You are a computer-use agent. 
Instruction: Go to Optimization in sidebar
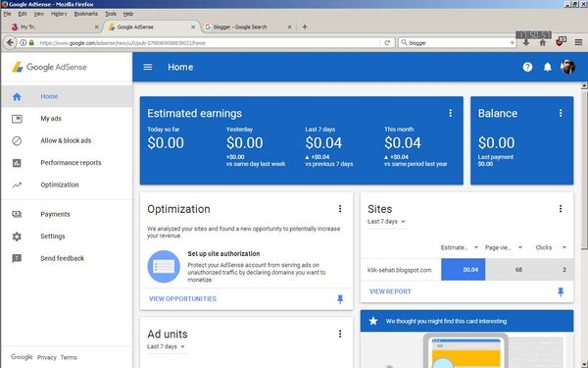(x=60, y=184)
